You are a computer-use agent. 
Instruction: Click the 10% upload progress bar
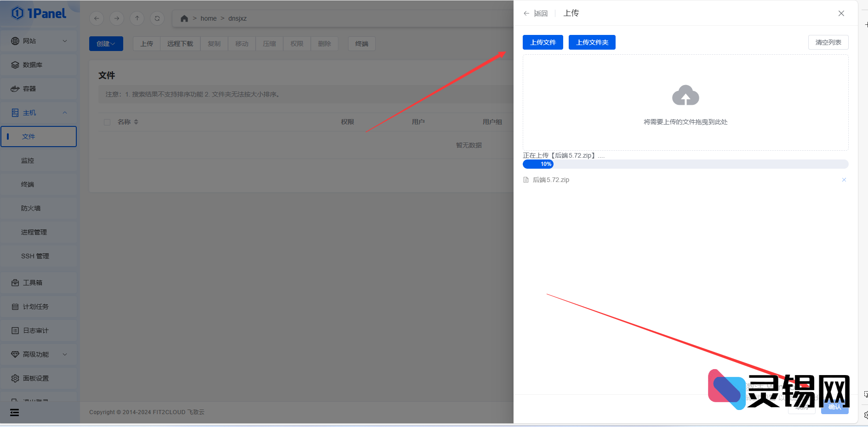coord(685,164)
